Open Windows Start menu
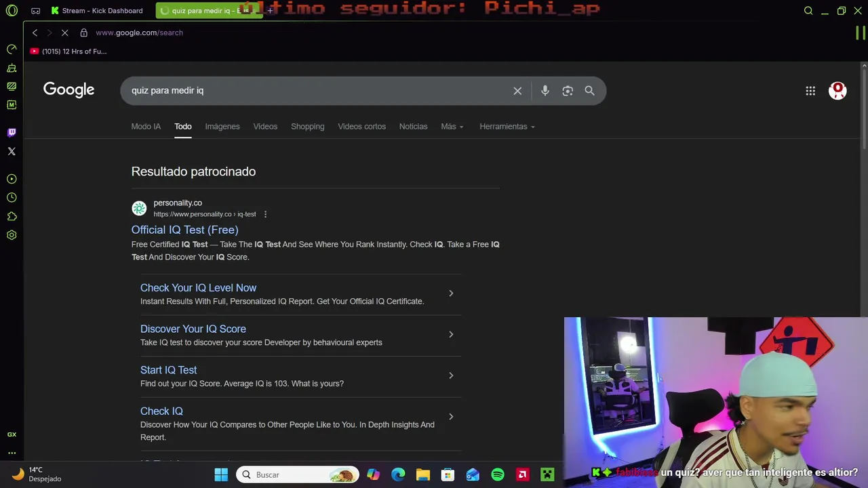Viewport: 868px width, 488px height. [x=221, y=474]
